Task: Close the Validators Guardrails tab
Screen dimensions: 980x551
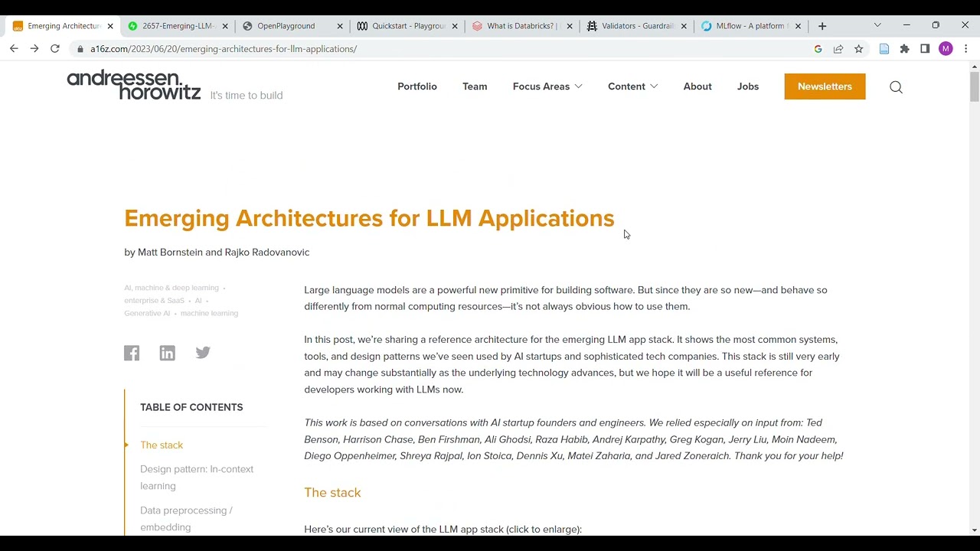Action: pyautogui.click(x=684, y=26)
